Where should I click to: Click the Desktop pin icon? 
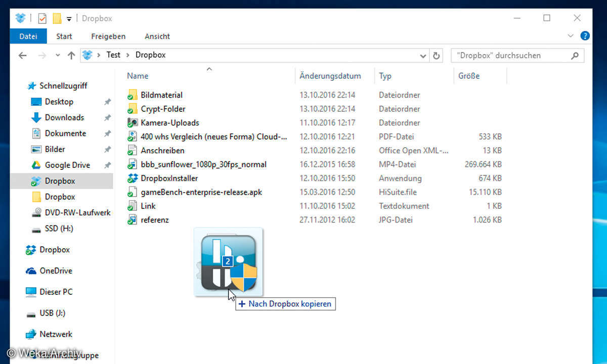pyautogui.click(x=107, y=102)
